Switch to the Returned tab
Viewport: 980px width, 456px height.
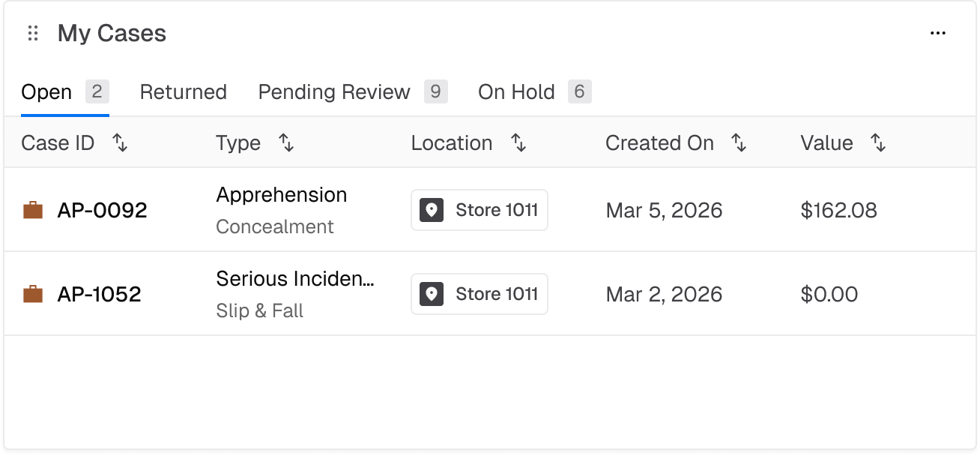[184, 92]
